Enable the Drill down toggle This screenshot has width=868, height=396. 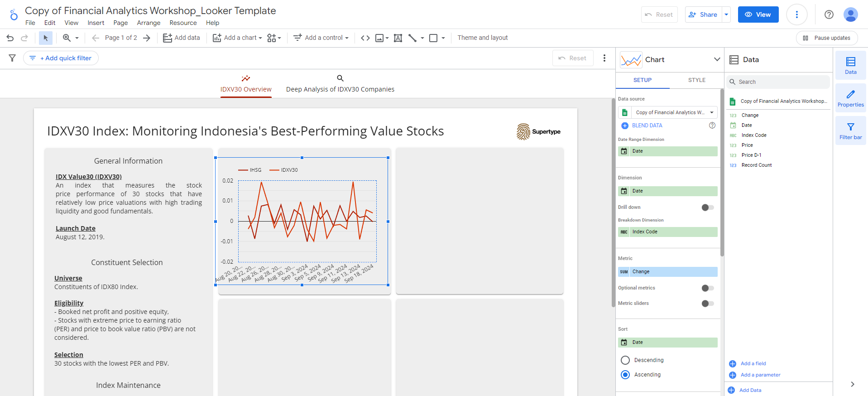pyautogui.click(x=707, y=208)
